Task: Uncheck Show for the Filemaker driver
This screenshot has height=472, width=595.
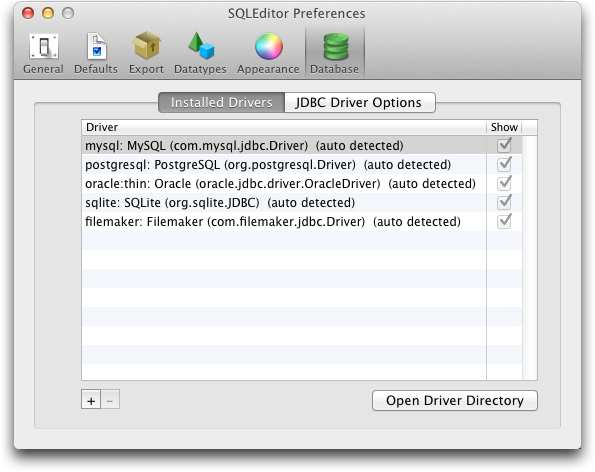Action: click(x=504, y=221)
